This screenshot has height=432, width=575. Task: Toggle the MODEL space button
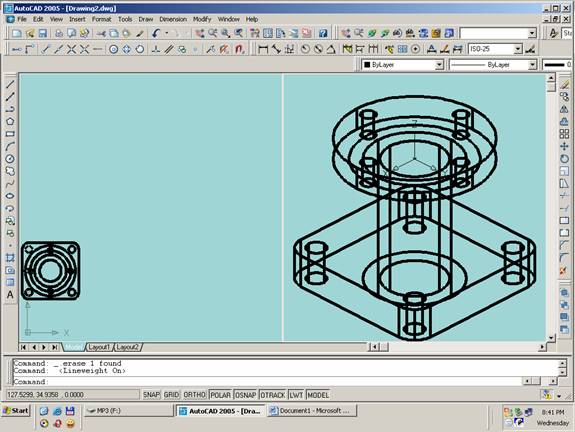318,395
